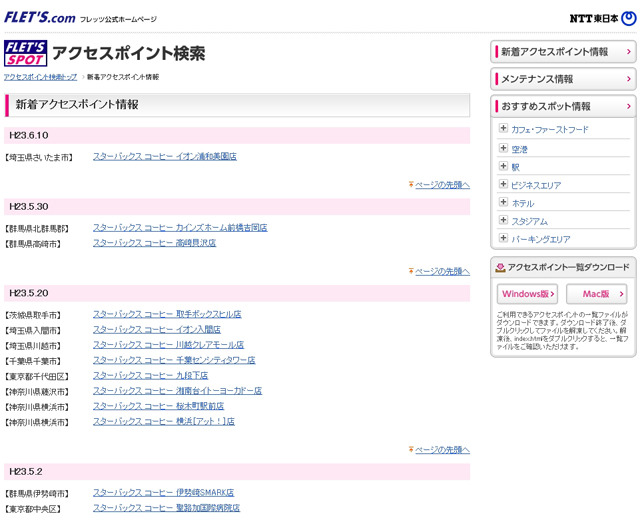Click the arrow on the 新着アクセスポイント情報 sidebar button
This screenshot has height=530, width=640.
pyautogui.click(x=629, y=52)
